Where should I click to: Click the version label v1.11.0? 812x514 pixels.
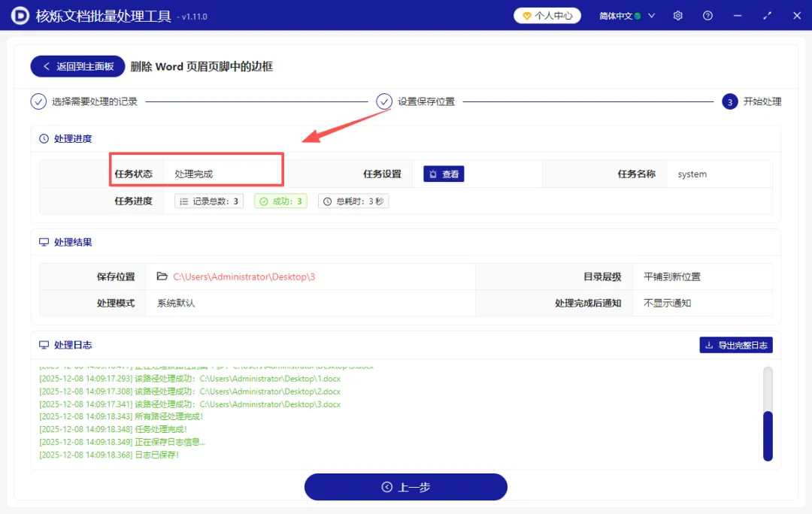click(x=192, y=17)
